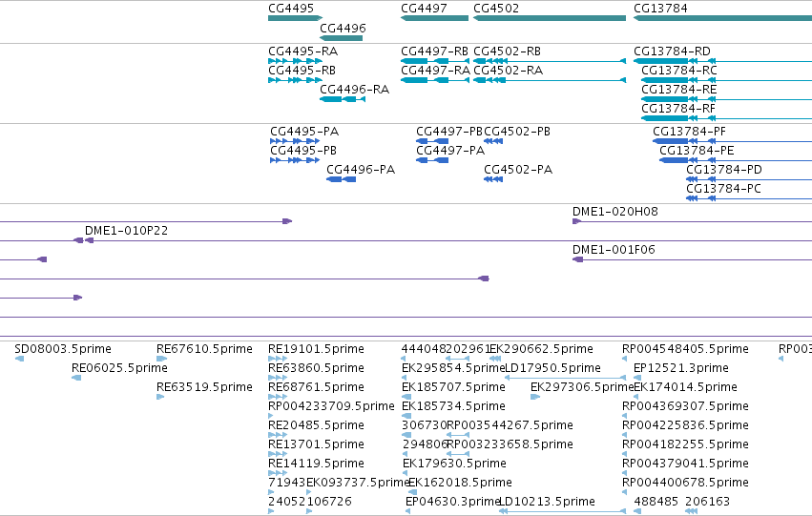
Task: Click EST RP004233709.5prime
Action: click(x=331, y=406)
